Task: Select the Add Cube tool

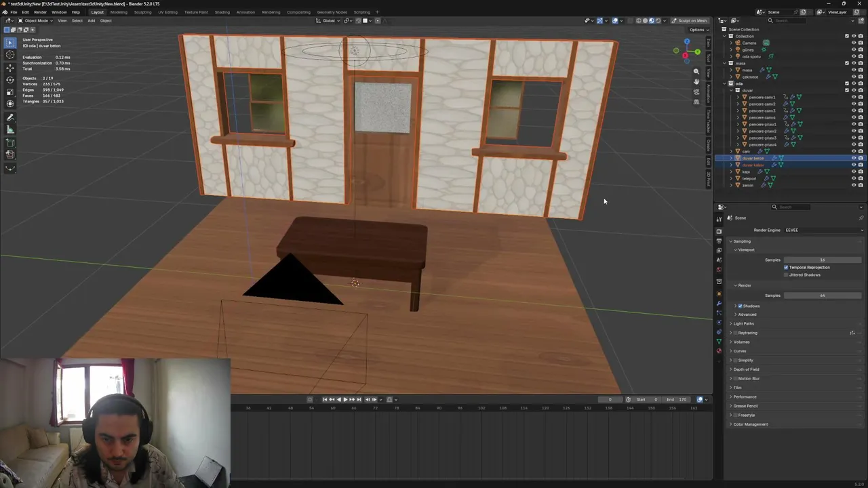Action: 10,142
